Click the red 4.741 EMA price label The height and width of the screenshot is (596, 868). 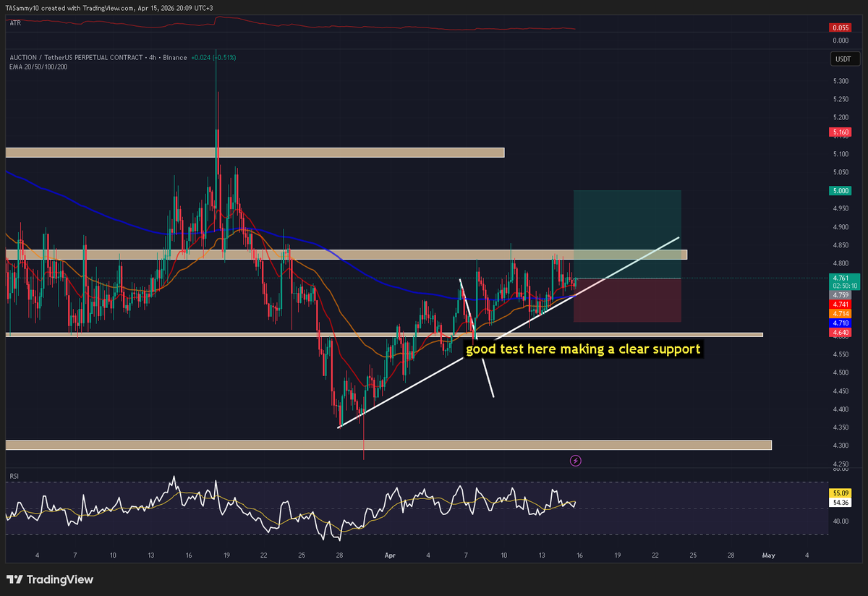point(841,305)
